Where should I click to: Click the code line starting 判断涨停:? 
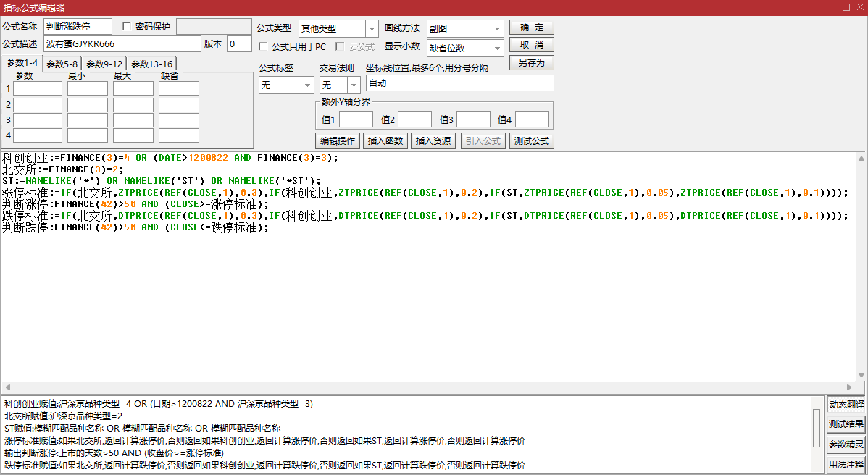(135, 204)
